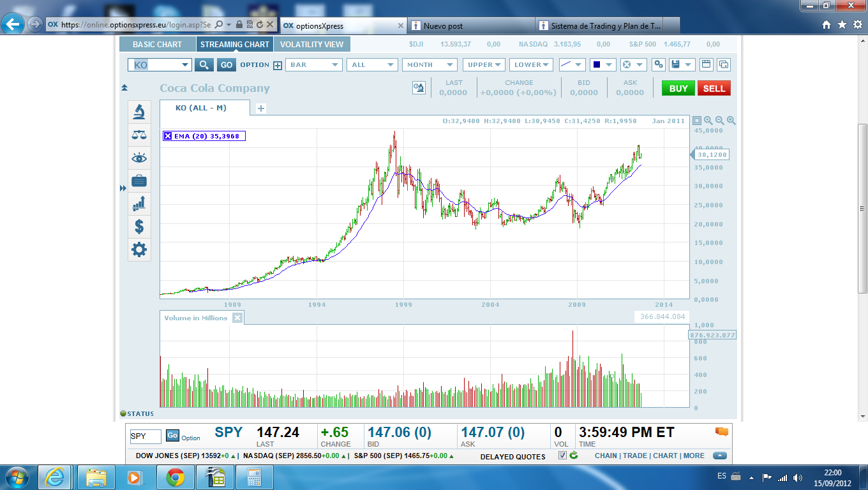
Task: Open the line drawing tool dropdown
Action: 572,64
